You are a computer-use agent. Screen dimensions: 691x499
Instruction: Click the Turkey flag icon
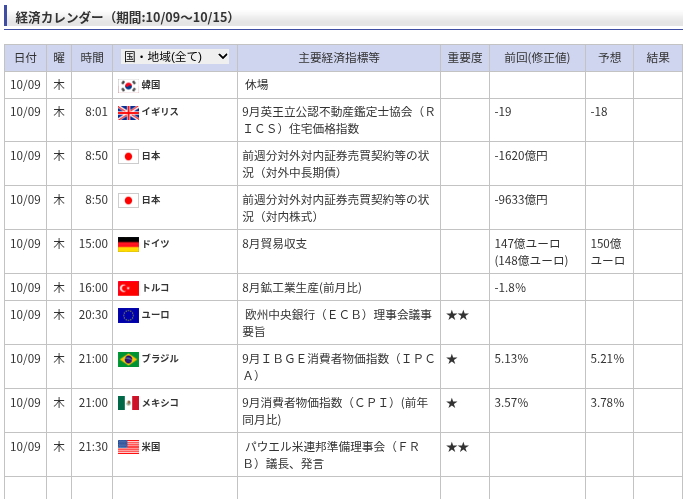[x=128, y=288]
